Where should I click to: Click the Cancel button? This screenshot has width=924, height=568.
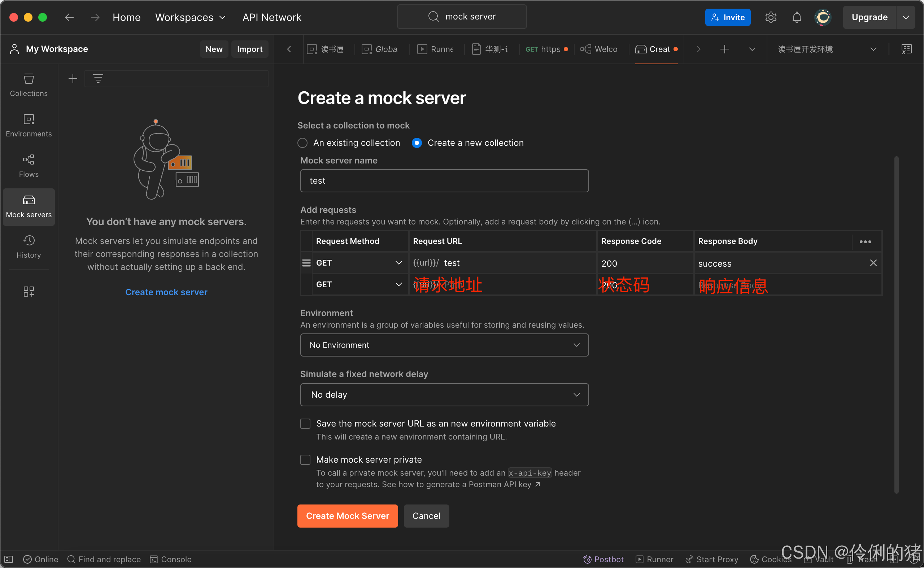[426, 516]
